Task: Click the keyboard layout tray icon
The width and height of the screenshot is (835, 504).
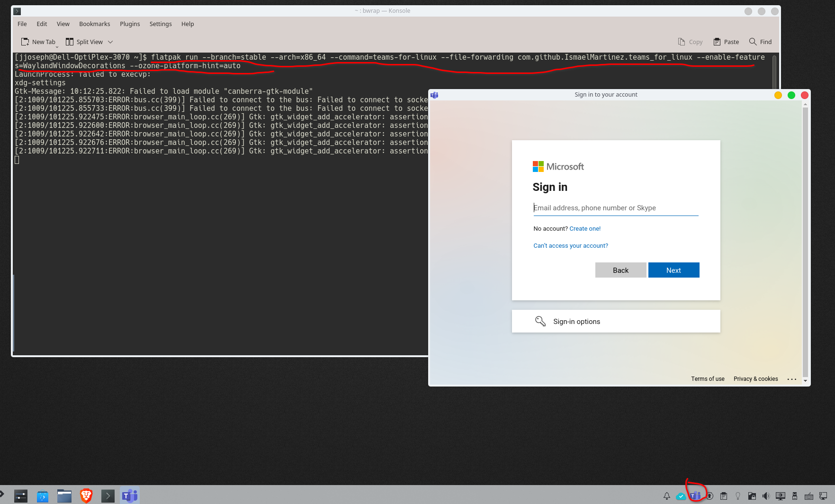Action: 808,495
